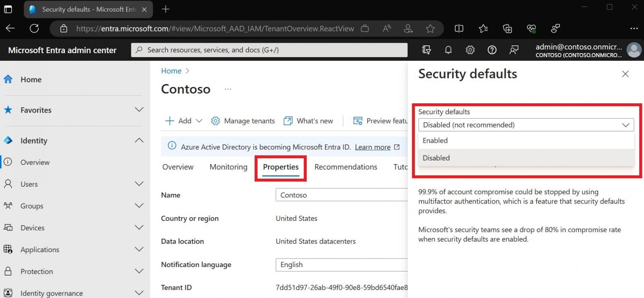Open Help question mark icon
The height and width of the screenshot is (298, 644).
[x=492, y=50]
